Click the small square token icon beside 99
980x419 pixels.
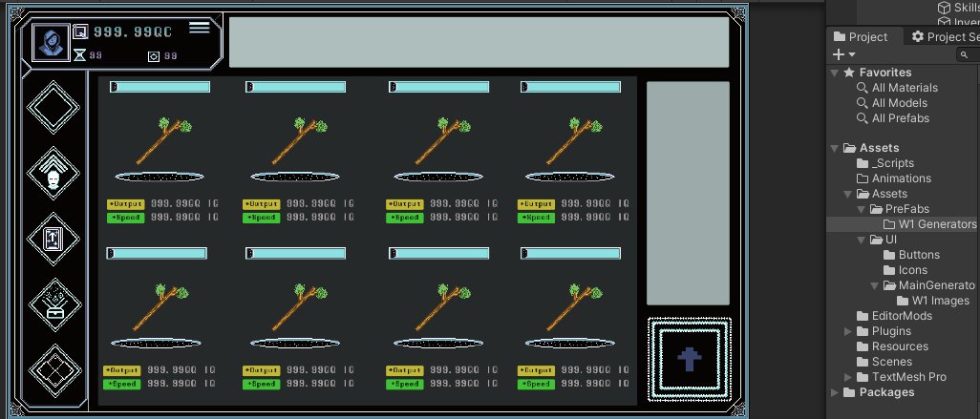pyautogui.click(x=154, y=56)
